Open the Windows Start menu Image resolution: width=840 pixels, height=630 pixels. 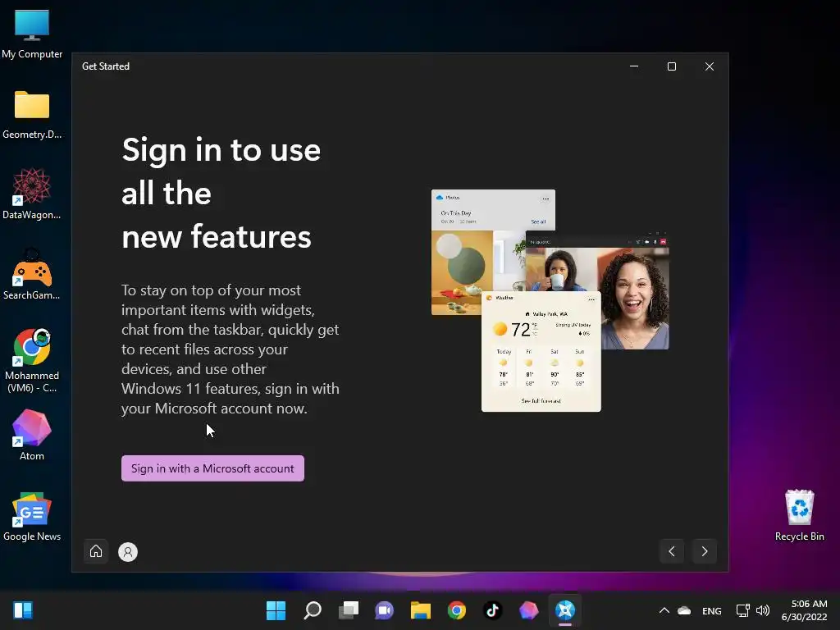(276, 610)
